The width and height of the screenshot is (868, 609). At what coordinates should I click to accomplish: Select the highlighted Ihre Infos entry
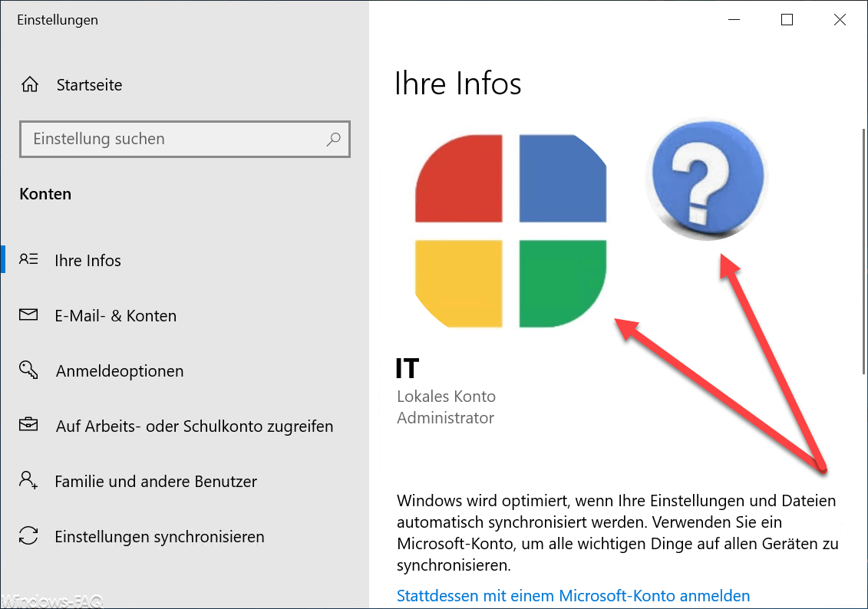point(87,260)
